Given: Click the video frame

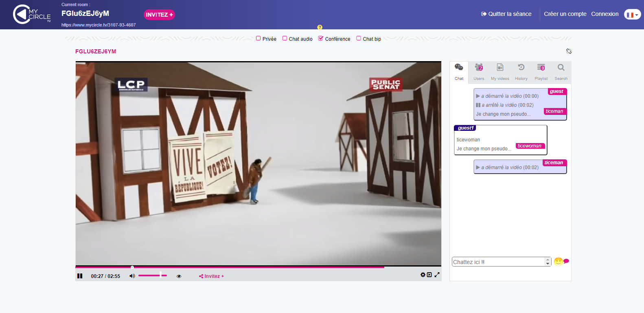Looking at the screenshot, I should tap(258, 164).
